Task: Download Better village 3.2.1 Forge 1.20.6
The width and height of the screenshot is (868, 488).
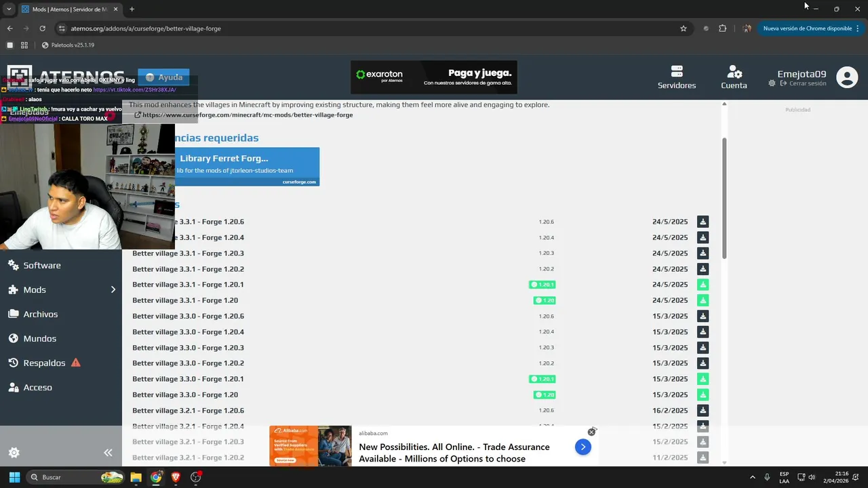Action: [x=703, y=411]
